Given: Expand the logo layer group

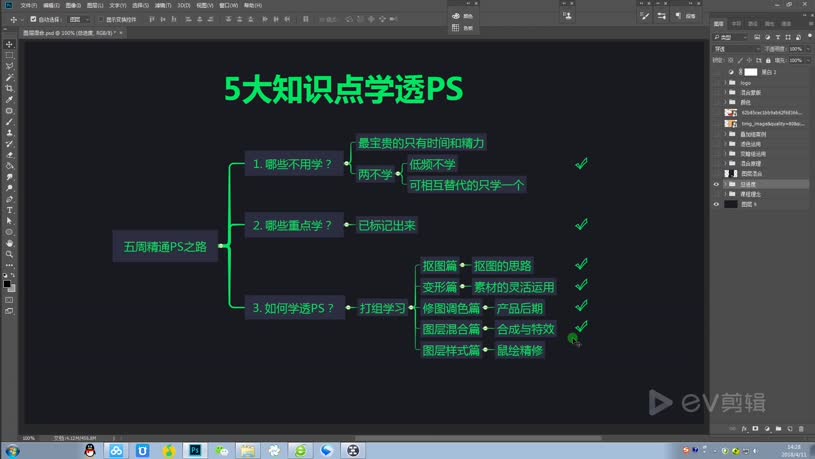Looking at the screenshot, I should click(x=725, y=83).
